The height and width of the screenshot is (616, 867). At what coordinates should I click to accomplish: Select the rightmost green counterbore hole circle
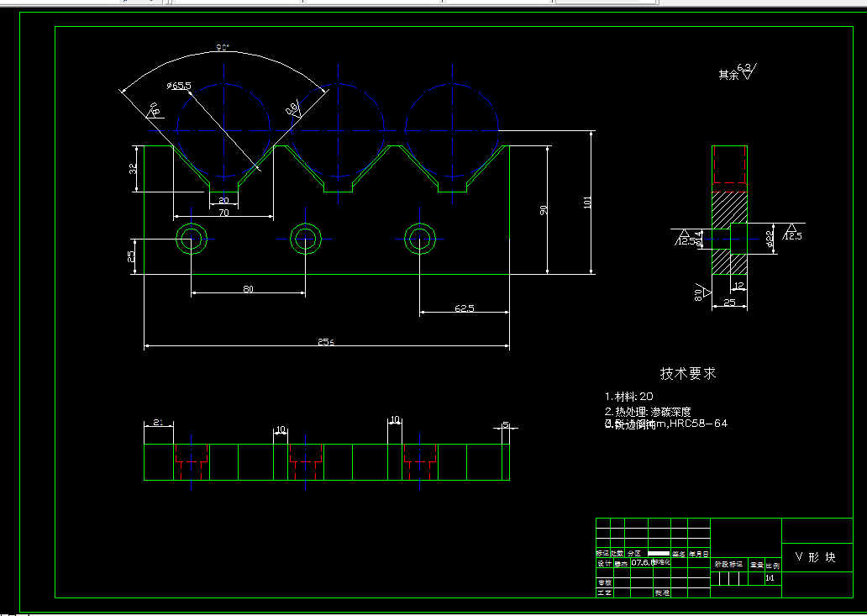420,239
